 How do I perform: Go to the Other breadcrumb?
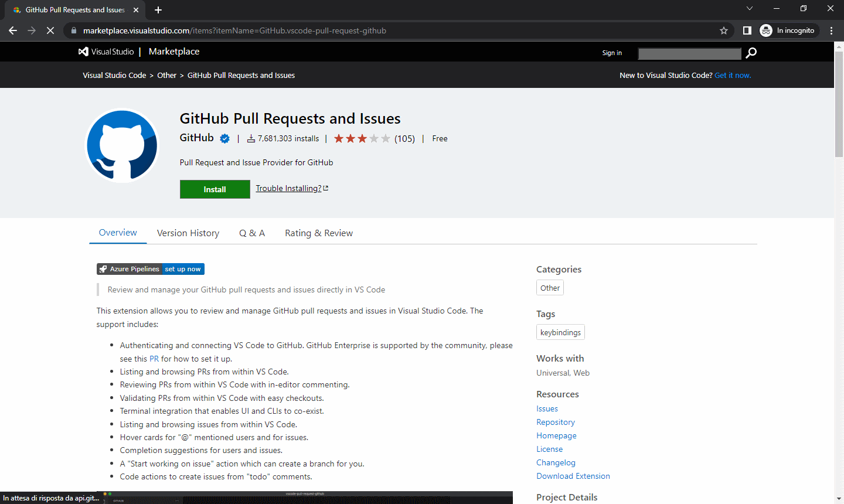click(166, 76)
